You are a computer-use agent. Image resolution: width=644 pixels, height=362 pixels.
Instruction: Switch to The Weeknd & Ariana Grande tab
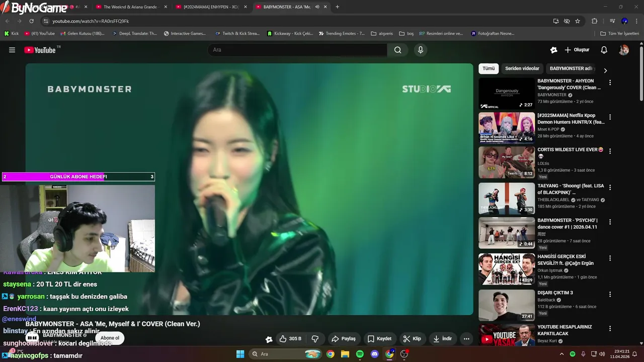coord(130,7)
